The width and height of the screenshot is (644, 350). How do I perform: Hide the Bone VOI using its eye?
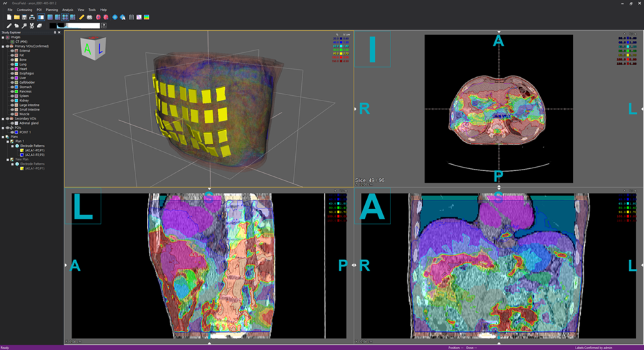tap(12, 60)
